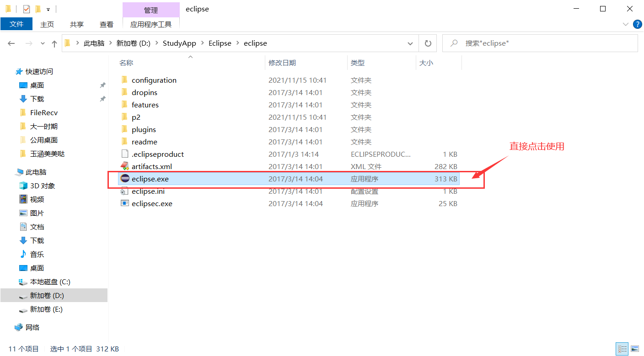Refresh the current folder view
The height and width of the screenshot is (356, 644).
pos(428,43)
